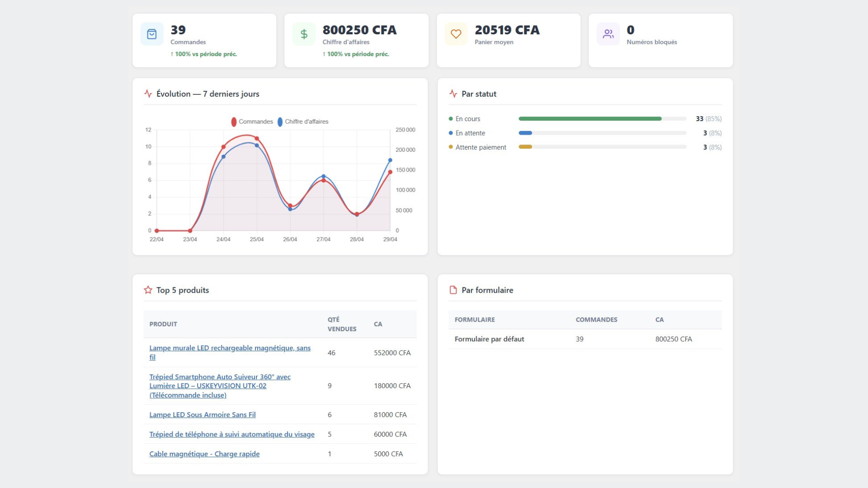Click the heart Panier moyen icon
Image resolution: width=868 pixels, height=488 pixels.
(456, 34)
